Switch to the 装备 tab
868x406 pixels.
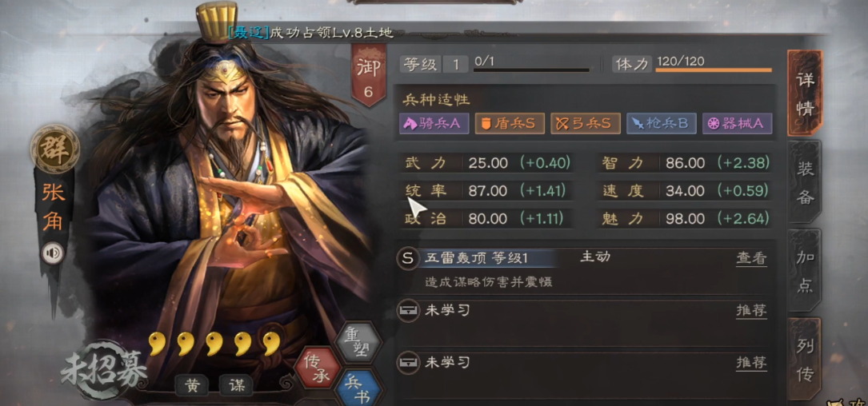coord(805,182)
